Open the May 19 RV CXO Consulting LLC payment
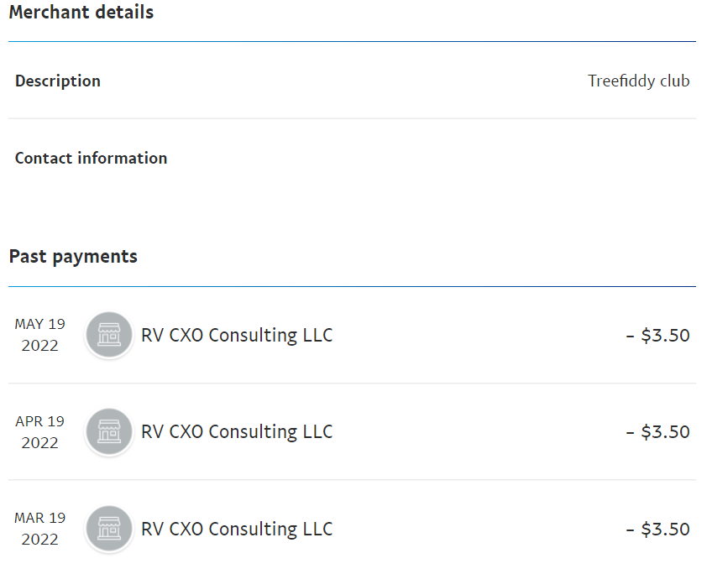The width and height of the screenshot is (728, 574). point(237,336)
